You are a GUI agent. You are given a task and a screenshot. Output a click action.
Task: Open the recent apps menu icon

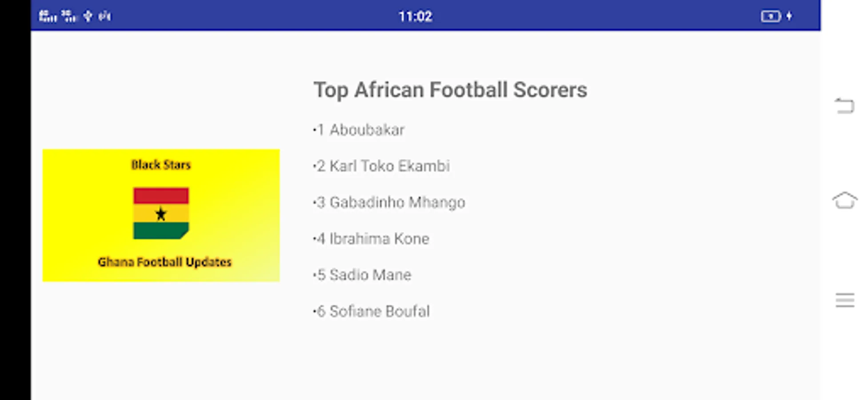point(844,300)
